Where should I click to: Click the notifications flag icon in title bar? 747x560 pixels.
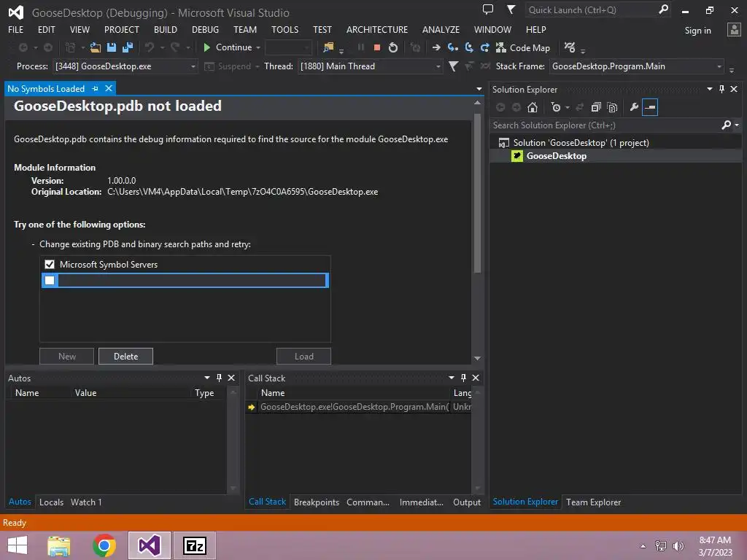tap(511, 9)
